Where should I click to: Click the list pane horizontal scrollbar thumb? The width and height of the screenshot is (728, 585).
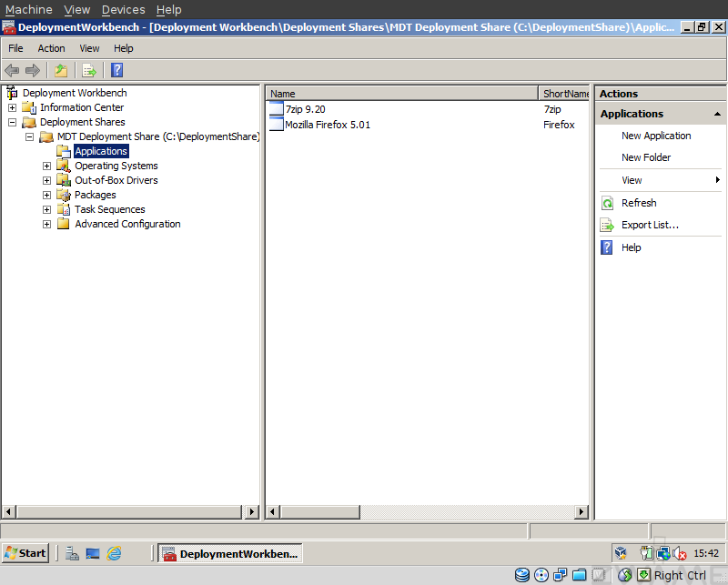pos(319,512)
